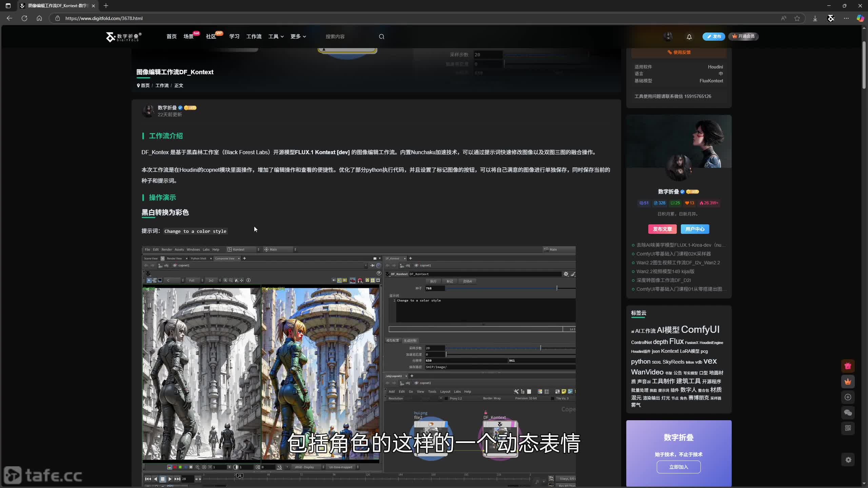Go to the 工作流 nav item
This screenshot has height=488, width=868.
coord(254,37)
